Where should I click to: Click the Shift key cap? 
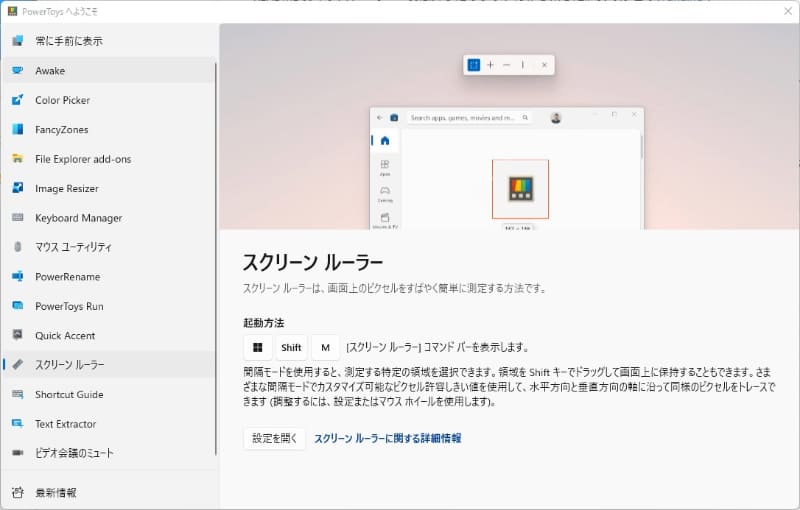tap(291, 347)
